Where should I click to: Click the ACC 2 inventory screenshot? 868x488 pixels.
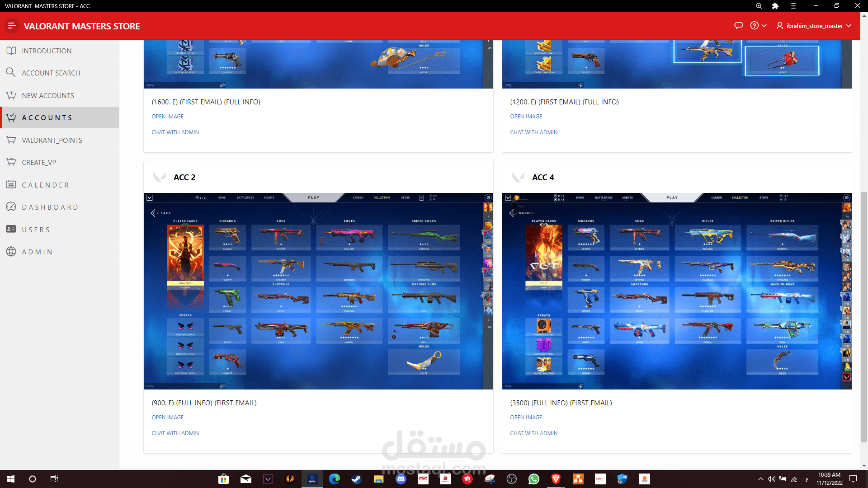point(318,291)
